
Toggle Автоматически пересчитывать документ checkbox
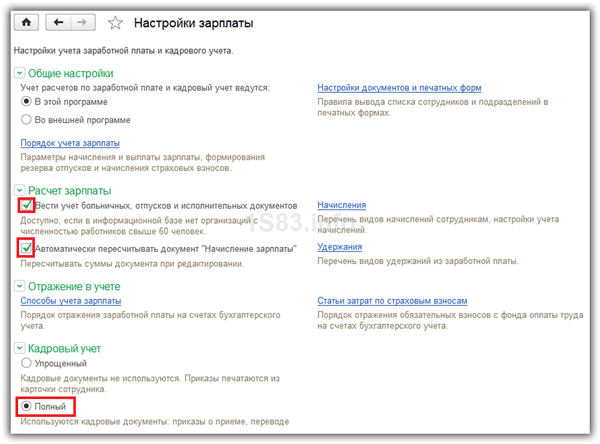point(26,247)
